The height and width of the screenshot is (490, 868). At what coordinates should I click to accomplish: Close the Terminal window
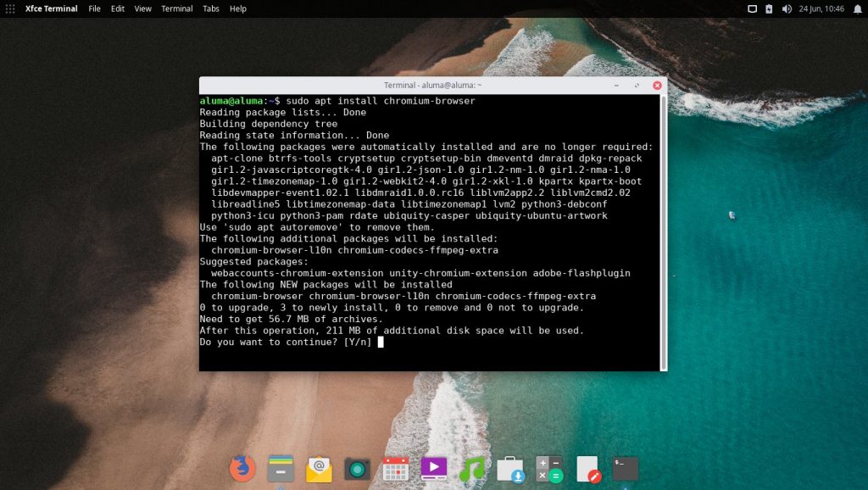click(x=657, y=86)
